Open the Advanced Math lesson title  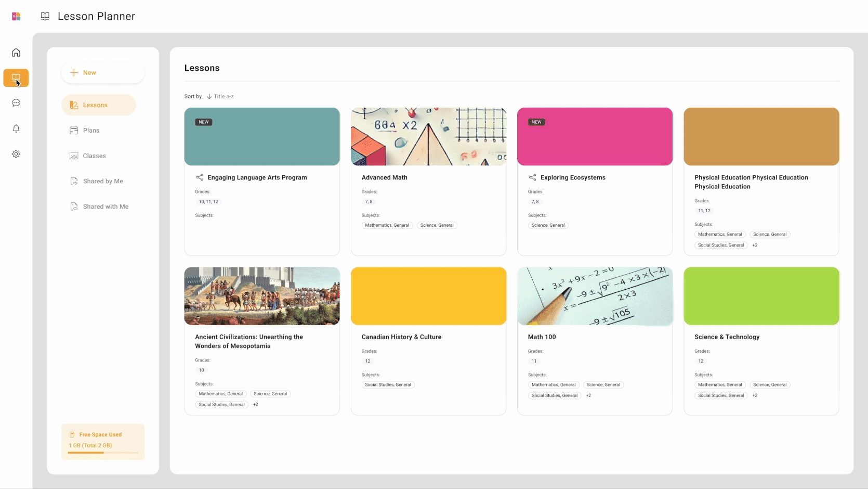click(x=385, y=177)
